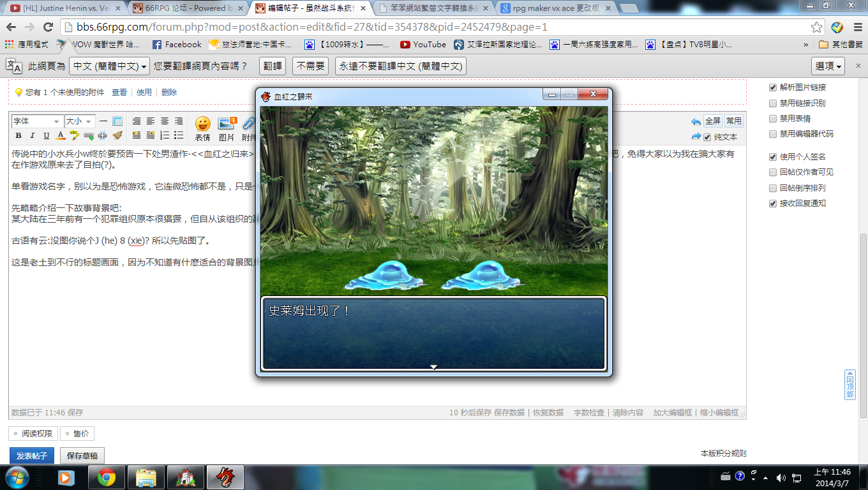The height and width of the screenshot is (490, 868).
Task: Click 加大编辑框 enlarge editor link
Action: point(672,413)
